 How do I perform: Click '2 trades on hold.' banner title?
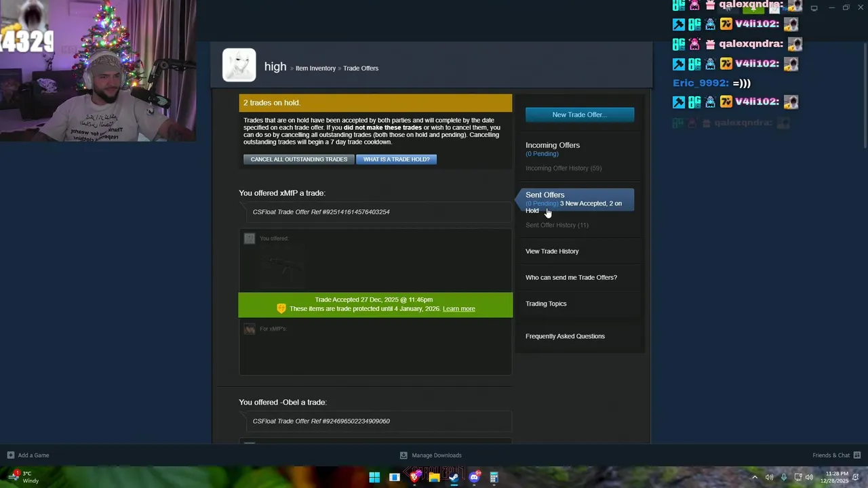[x=271, y=103]
